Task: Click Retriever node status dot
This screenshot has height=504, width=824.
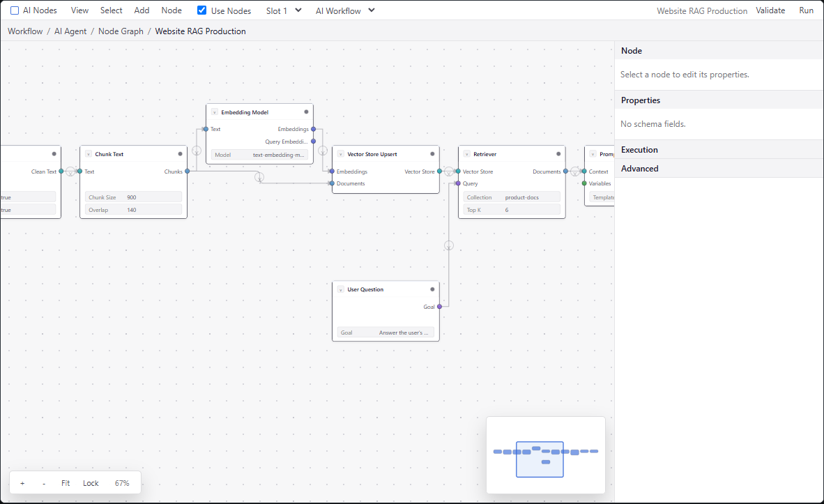Action: click(558, 154)
